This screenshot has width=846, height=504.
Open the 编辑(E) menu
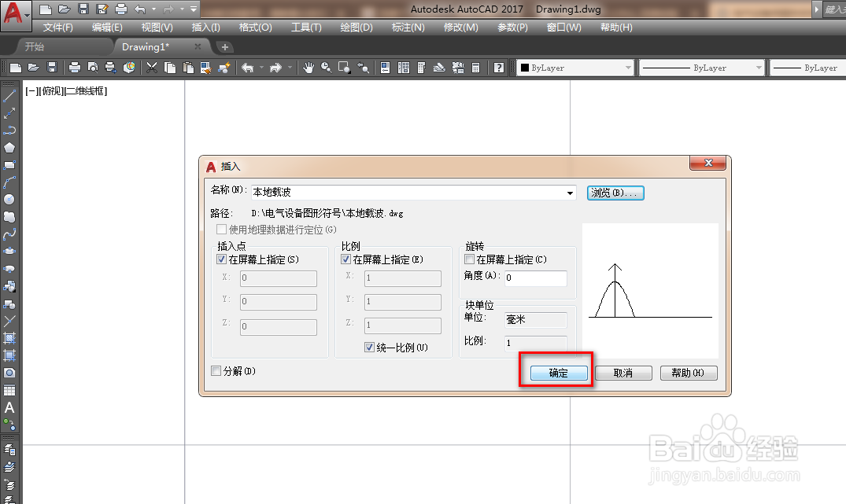click(107, 28)
